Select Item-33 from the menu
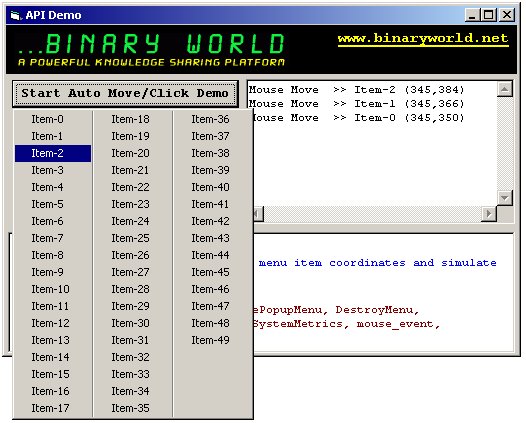526x423 pixels. coord(133,374)
